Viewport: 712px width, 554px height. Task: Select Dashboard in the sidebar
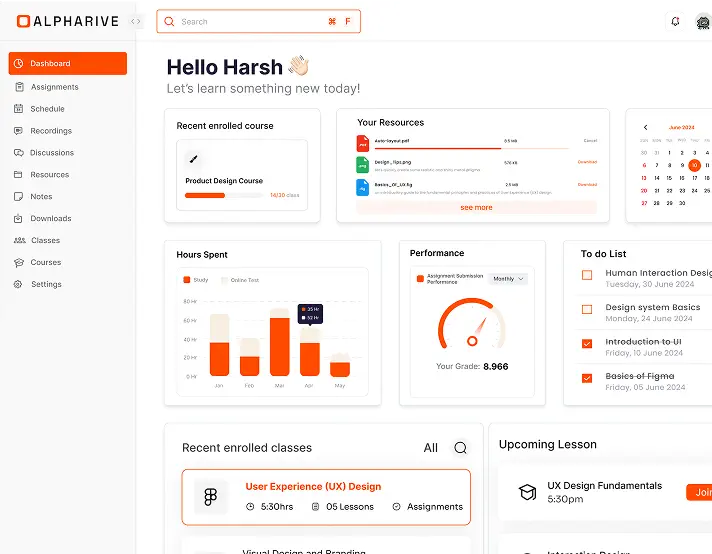pos(68,63)
